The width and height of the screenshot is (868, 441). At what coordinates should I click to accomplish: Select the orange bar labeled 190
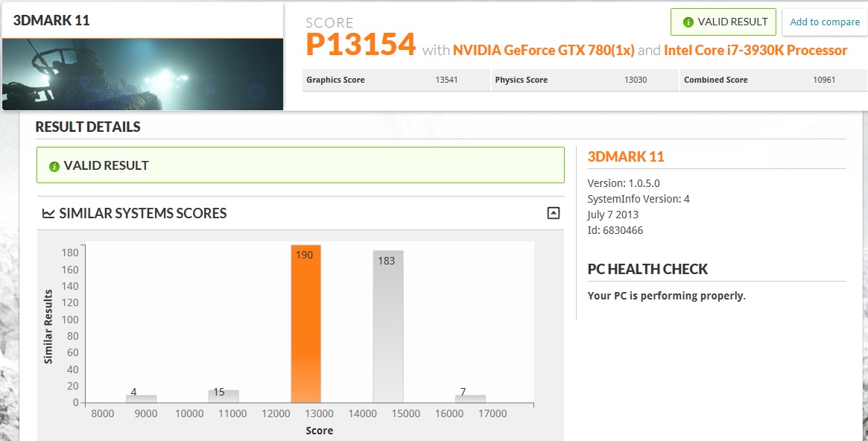pyautogui.click(x=305, y=324)
